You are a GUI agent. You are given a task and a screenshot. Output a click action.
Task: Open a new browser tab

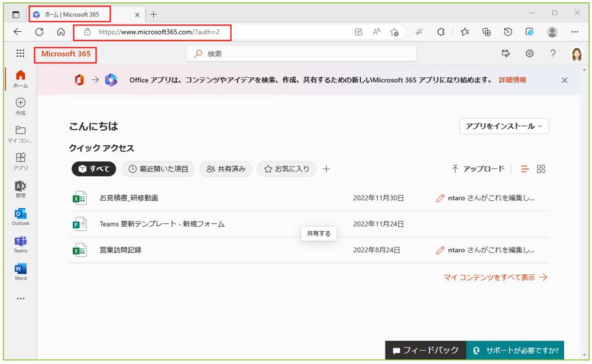click(154, 14)
